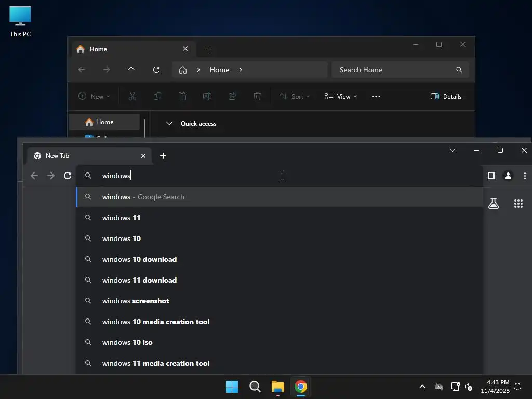
Task: Click the File Explorer Home tab
Action: click(x=134, y=49)
